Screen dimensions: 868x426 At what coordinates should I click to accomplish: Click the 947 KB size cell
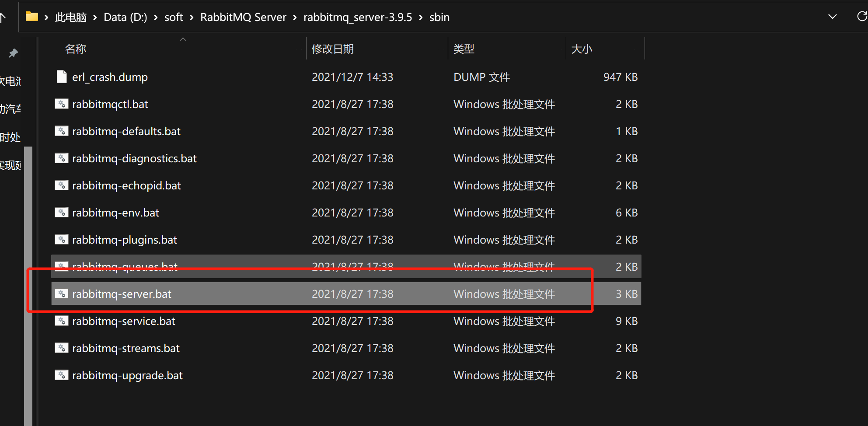[x=620, y=77]
